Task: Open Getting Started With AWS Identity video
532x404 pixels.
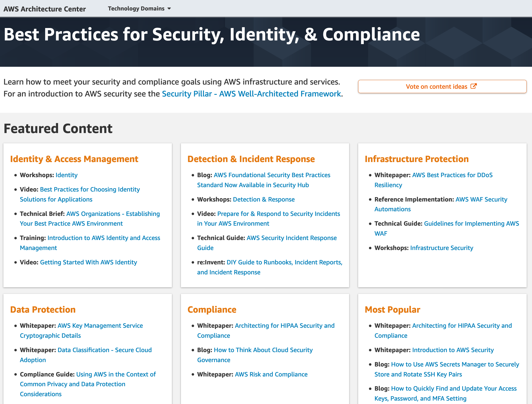Action: 89,262
